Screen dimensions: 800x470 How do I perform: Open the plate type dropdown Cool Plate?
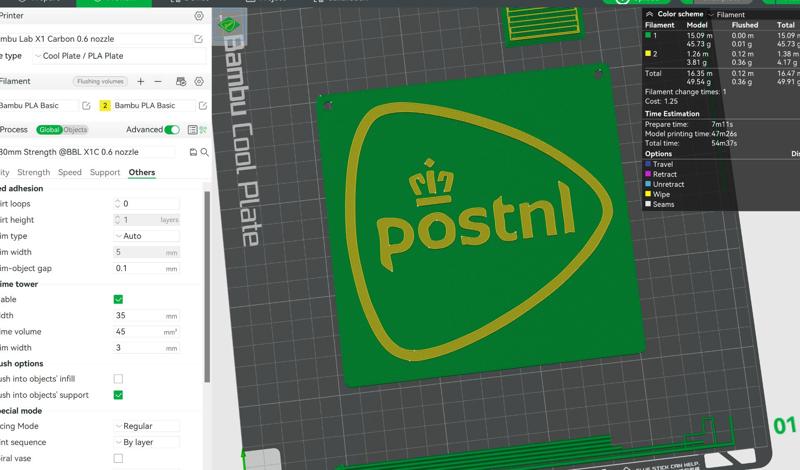(x=119, y=56)
